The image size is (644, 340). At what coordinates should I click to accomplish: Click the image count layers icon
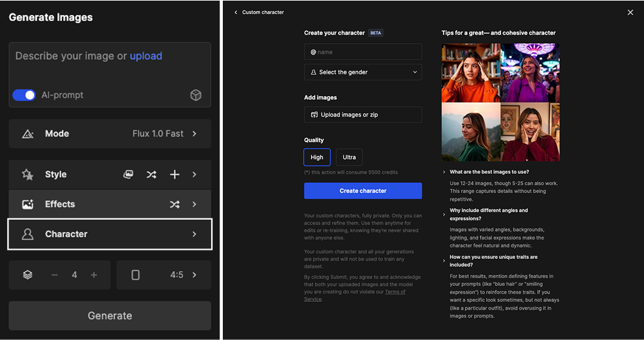tap(28, 275)
